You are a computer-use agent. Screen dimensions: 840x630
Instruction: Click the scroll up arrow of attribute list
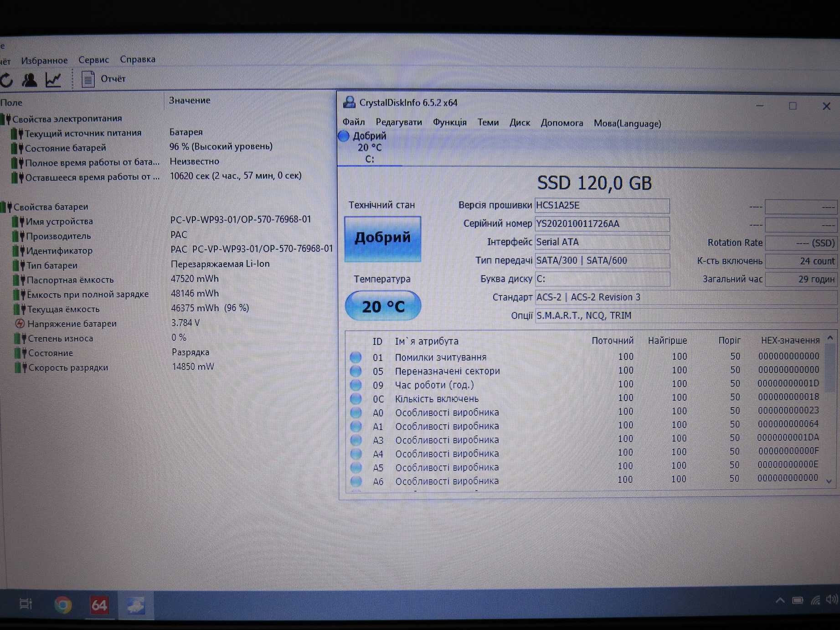pos(830,338)
